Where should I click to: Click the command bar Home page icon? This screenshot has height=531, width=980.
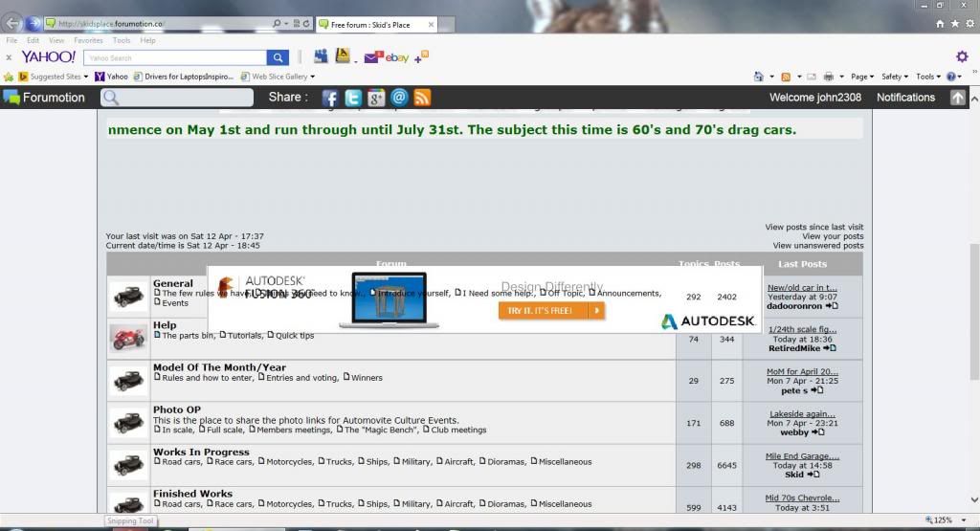coord(758,77)
